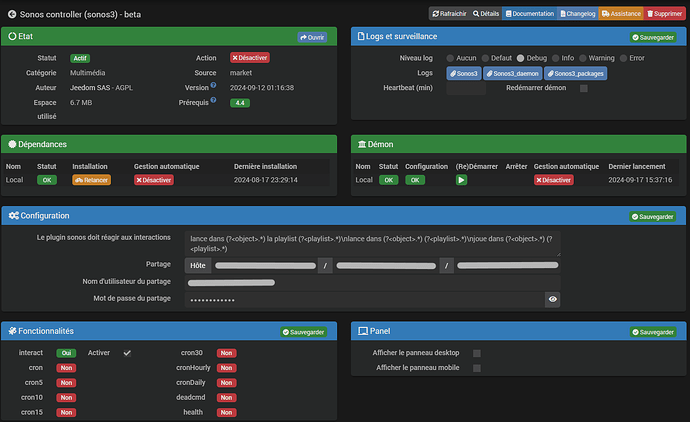Viewport: 690px width, 422px height.
Task: Open the Sonos3_daemon log file
Action: [513, 73]
